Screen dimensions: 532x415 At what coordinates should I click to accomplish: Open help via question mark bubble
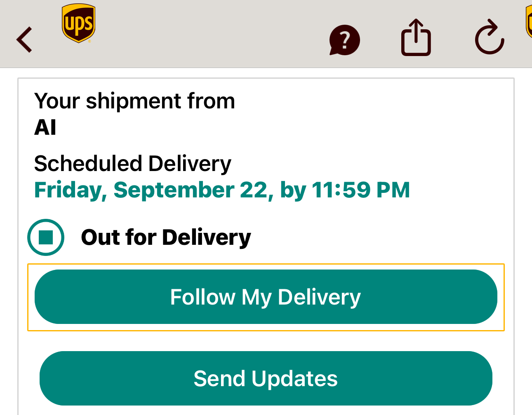[344, 40]
